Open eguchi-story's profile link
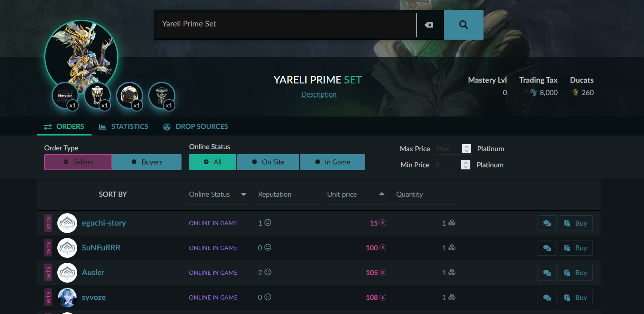644x314 pixels. click(x=104, y=223)
